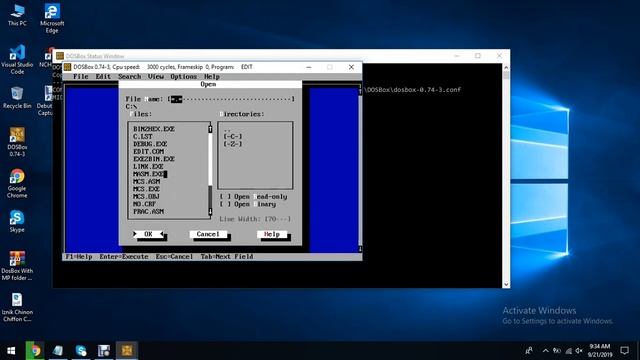Select EXE2BIN.EXE in the files list
Image resolution: width=640 pixels, height=360 pixels.
(153, 159)
